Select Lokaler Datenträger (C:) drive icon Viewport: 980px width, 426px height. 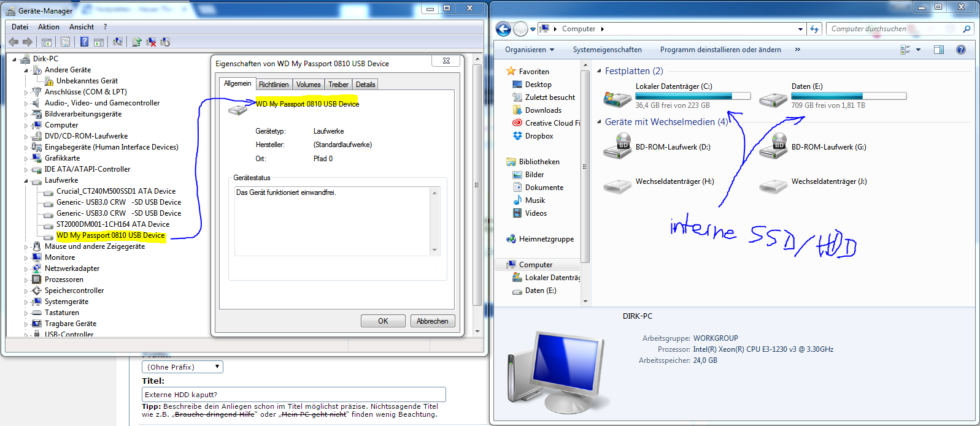coord(617,98)
